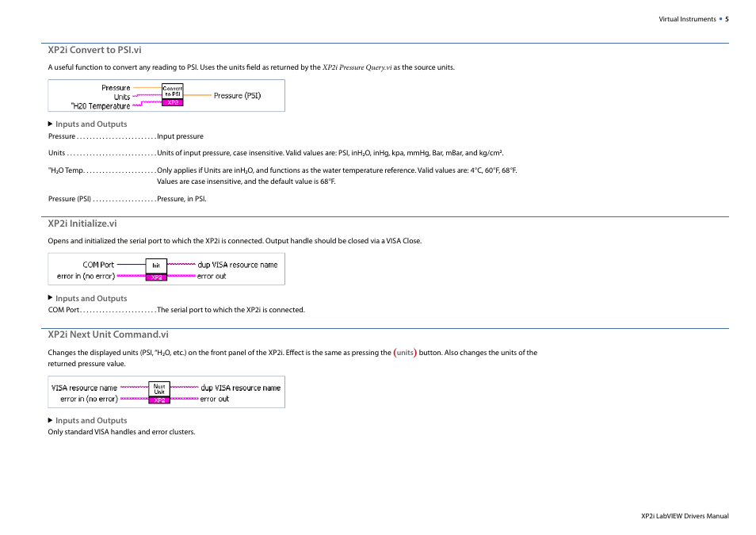
Task: Click the Init VI icon
Action: pyautogui.click(x=156, y=269)
